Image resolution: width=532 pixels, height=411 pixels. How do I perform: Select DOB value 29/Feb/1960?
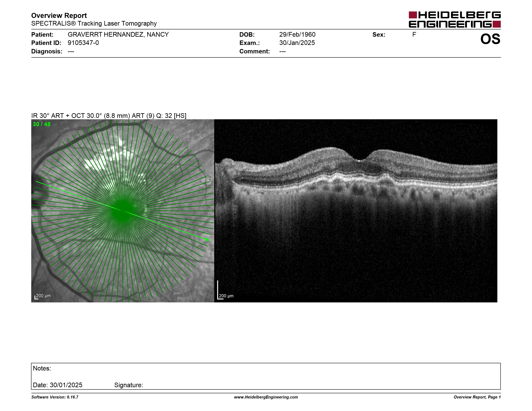tap(297, 35)
